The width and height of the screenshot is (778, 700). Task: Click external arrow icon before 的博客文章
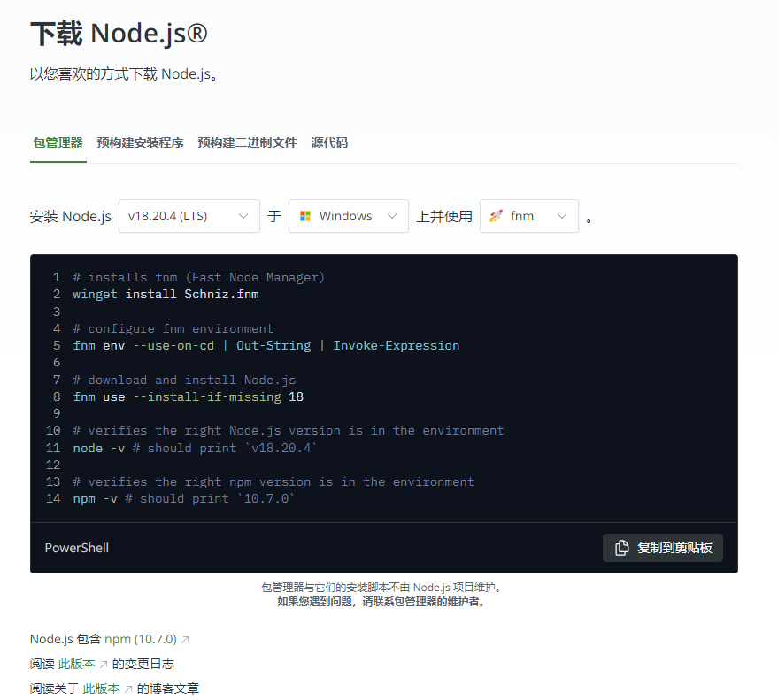128,689
